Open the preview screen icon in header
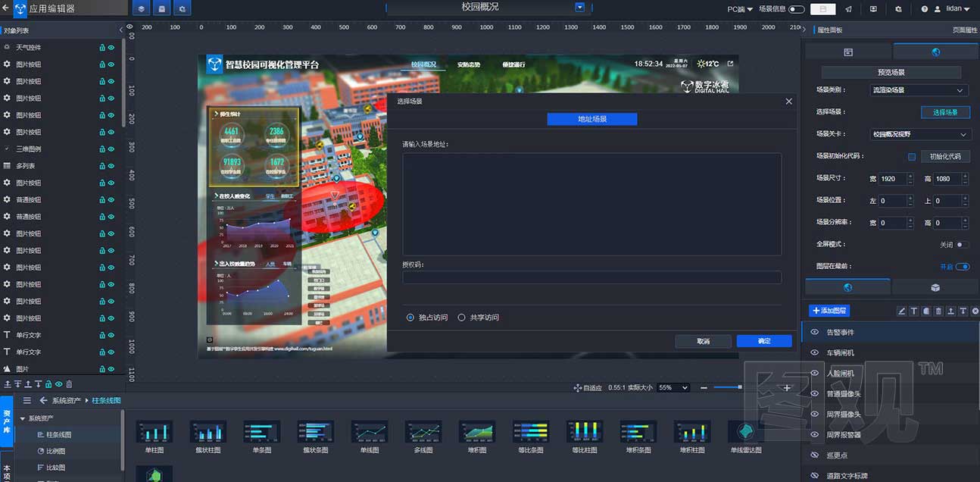980x482 pixels. pos(873,9)
